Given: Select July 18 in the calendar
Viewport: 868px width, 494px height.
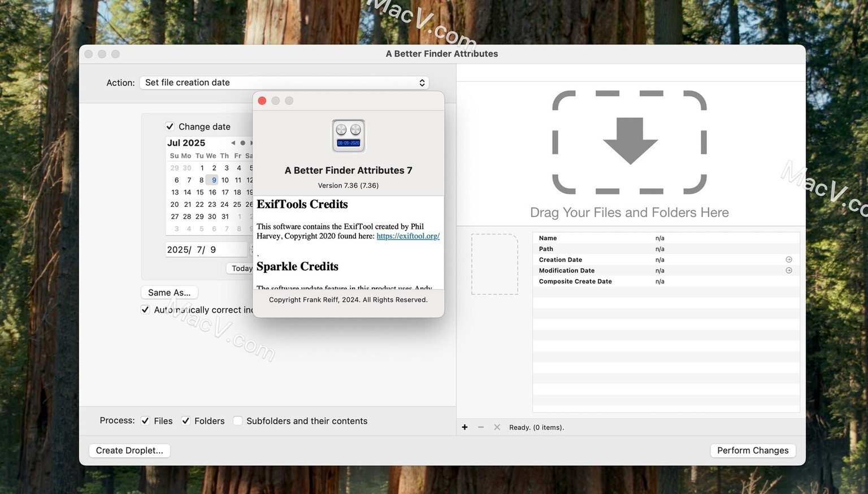Looking at the screenshot, I should tap(237, 192).
